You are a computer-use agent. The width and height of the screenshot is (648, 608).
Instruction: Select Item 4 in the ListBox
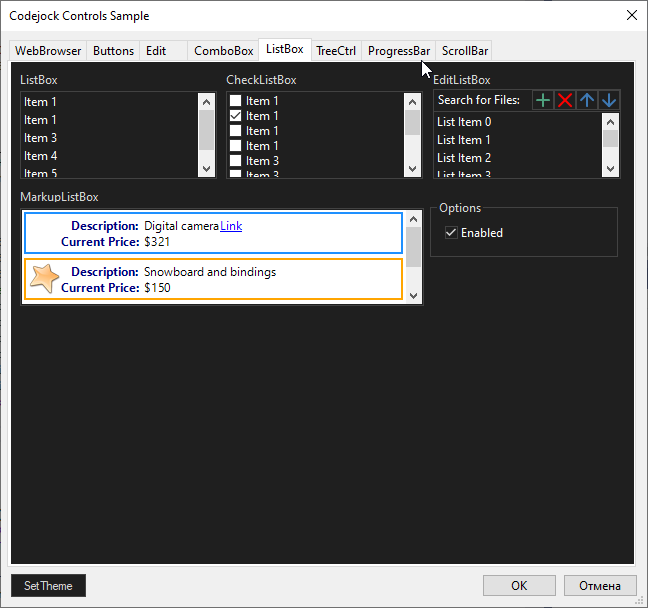pyautogui.click(x=41, y=156)
